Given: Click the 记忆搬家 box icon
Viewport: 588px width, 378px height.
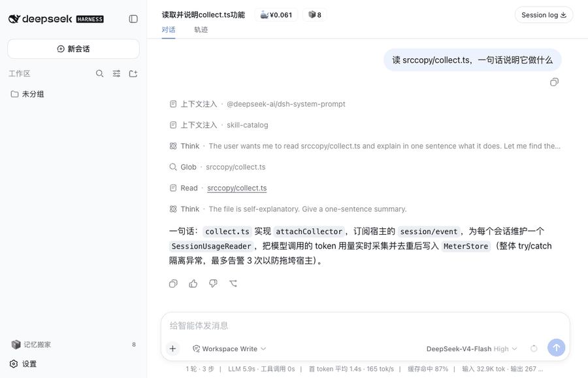Looking at the screenshot, I should [x=16, y=345].
